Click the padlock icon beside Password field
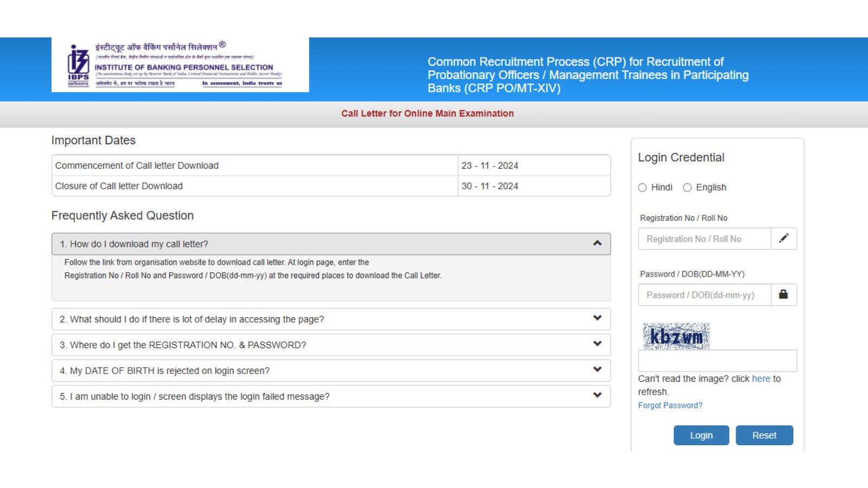The image size is (868, 488). (x=783, y=294)
